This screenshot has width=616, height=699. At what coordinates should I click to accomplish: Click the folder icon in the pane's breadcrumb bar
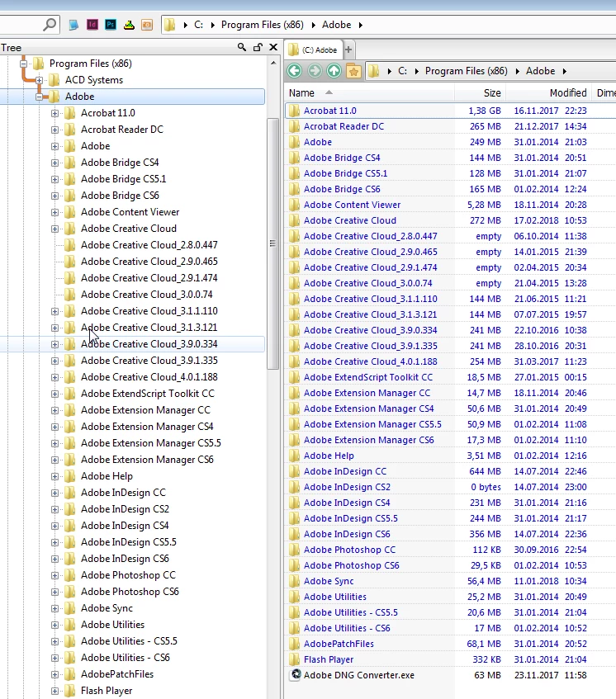coord(373,71)
